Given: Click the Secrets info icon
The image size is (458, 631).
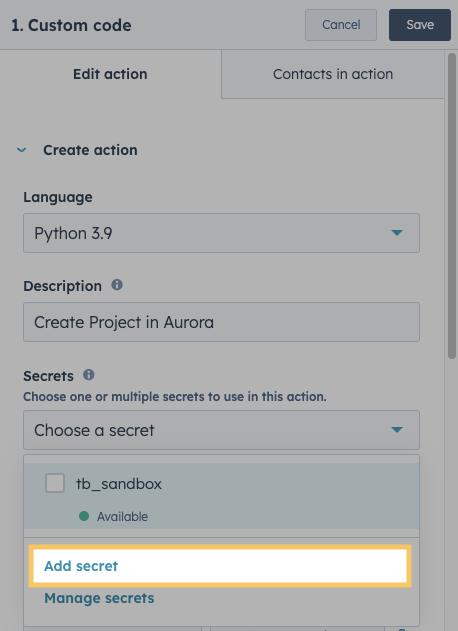Looking at the screenshot, I should click(89, 375).
